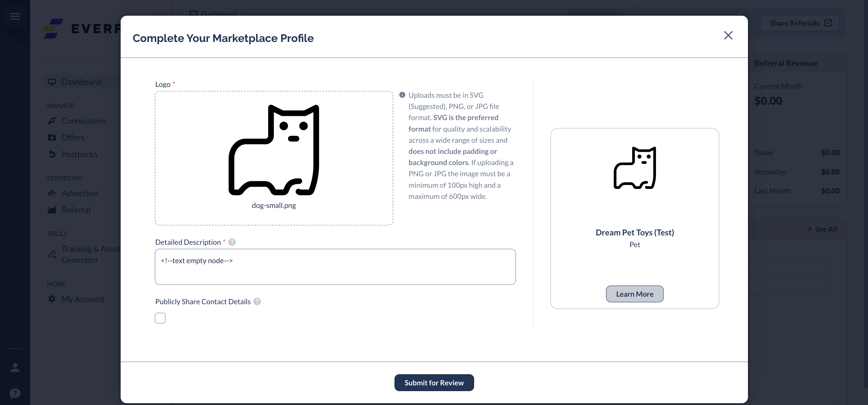Close the Marketplace Profile dialog
868x405 pixels.
[728, 35]
